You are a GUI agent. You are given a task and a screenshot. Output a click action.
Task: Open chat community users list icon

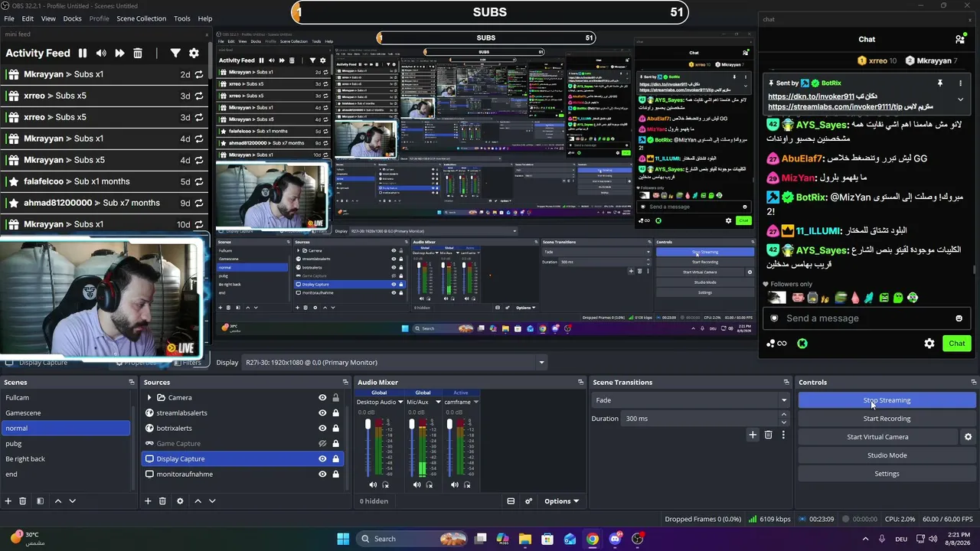click(x=960, y=39)
